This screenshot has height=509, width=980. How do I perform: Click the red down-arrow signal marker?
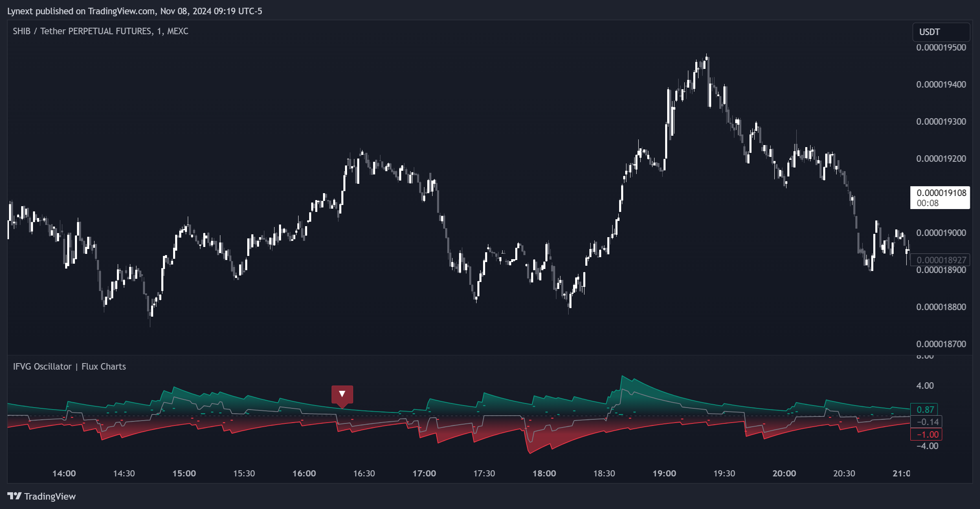342,394
